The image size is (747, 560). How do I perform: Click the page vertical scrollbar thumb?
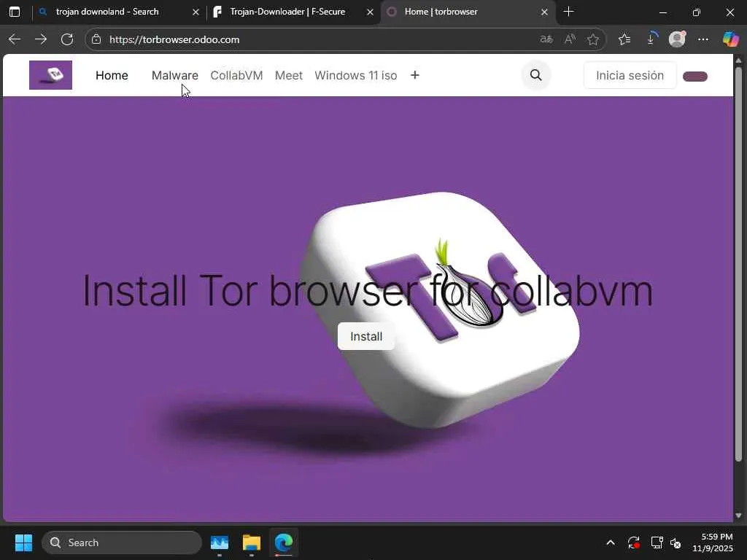point(738,264)
